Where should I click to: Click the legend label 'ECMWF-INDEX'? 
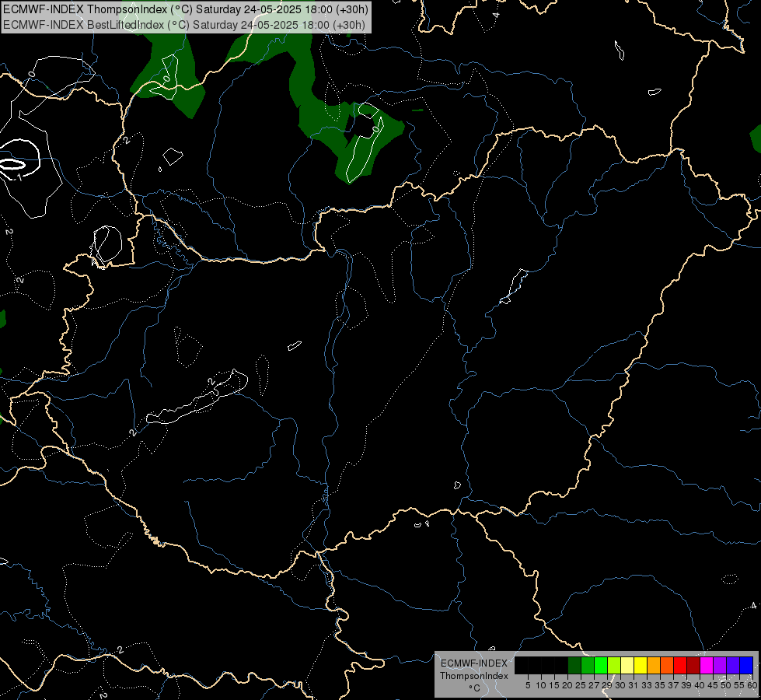coord(473,663)
